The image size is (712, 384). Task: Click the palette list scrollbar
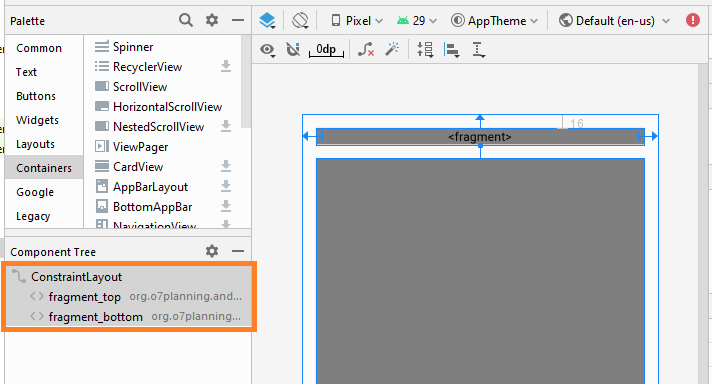point(246,82)
